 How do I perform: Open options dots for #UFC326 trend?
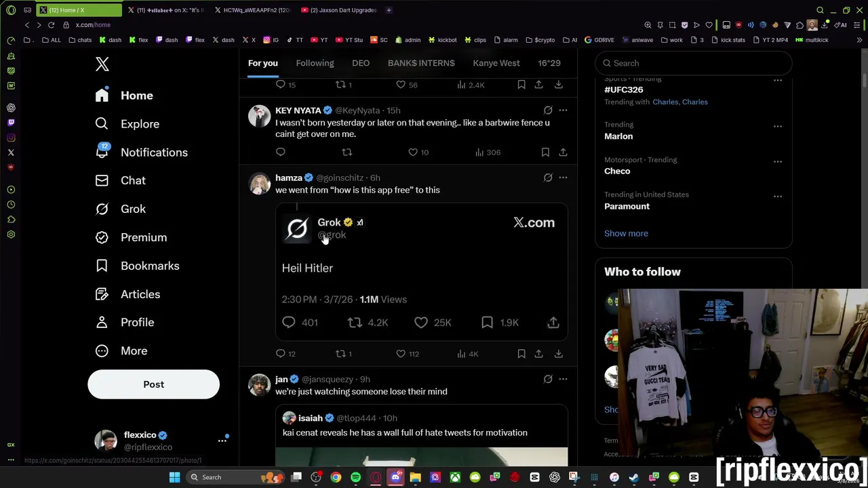(x=778, y=81)
